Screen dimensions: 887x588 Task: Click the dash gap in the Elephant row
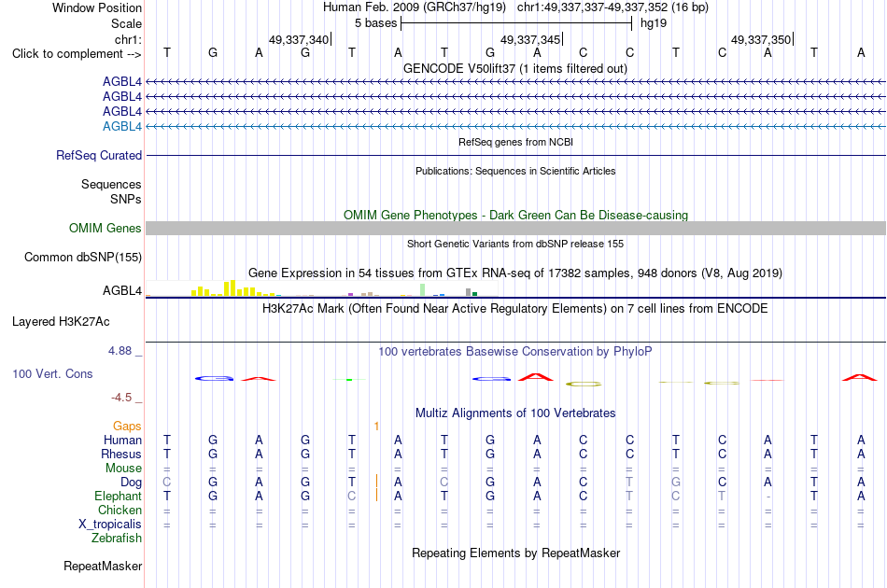click(767, 497)
